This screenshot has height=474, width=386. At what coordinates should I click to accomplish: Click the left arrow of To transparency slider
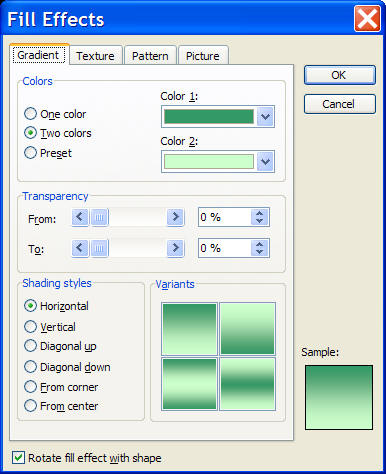click(80, 248)
